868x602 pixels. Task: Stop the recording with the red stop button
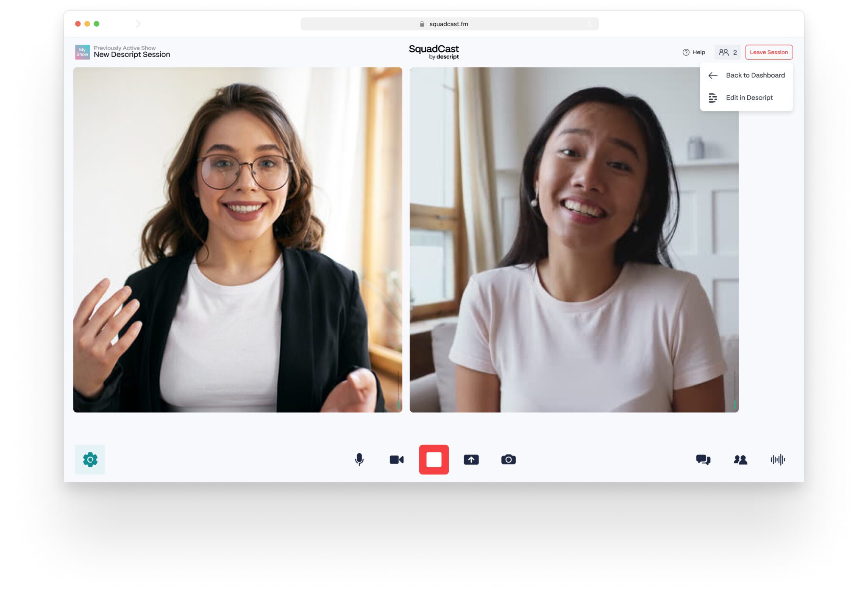tap(434, 460)
